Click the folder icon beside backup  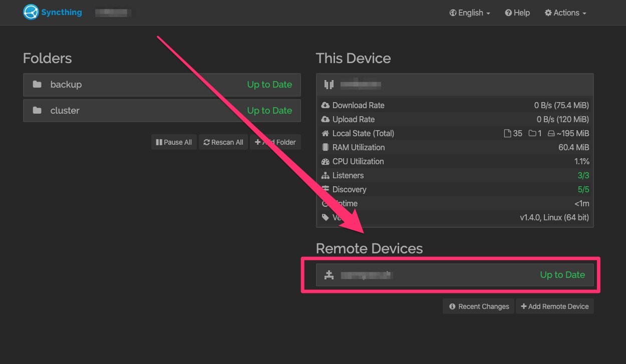pyautogui.click(x=37, y=85)
